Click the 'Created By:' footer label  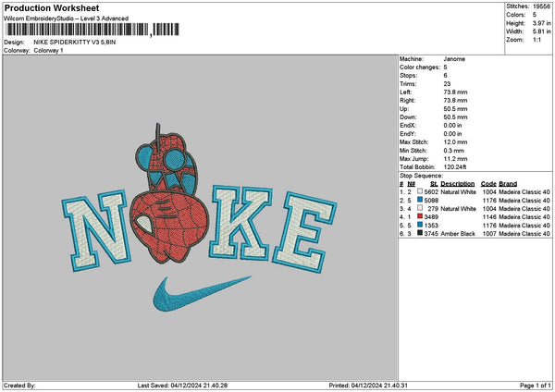click(x=19, y=386)
